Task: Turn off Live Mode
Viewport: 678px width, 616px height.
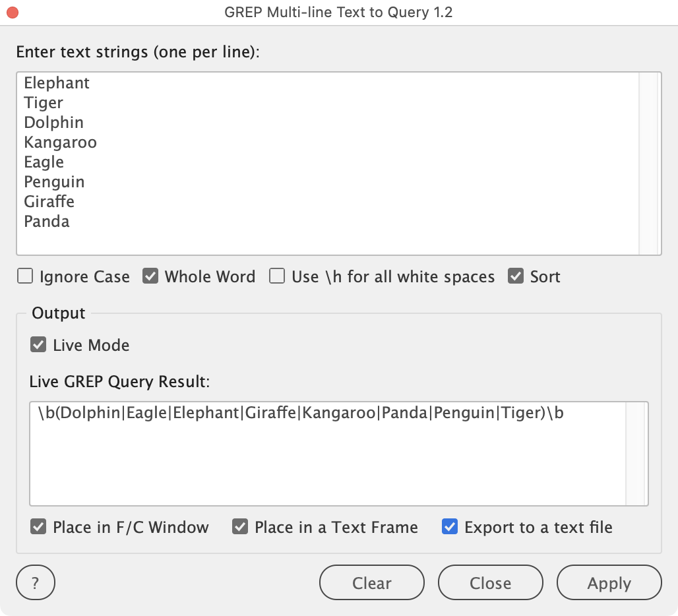Action: pos(38,345)
